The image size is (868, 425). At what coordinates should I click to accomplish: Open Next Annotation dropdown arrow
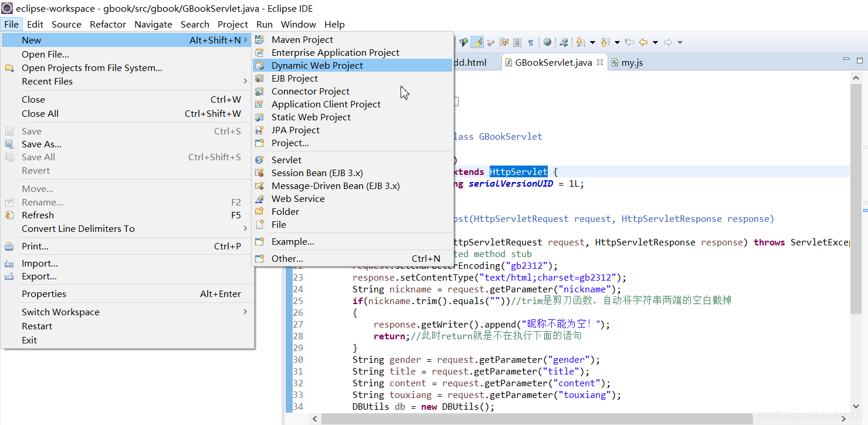[592, 42]
